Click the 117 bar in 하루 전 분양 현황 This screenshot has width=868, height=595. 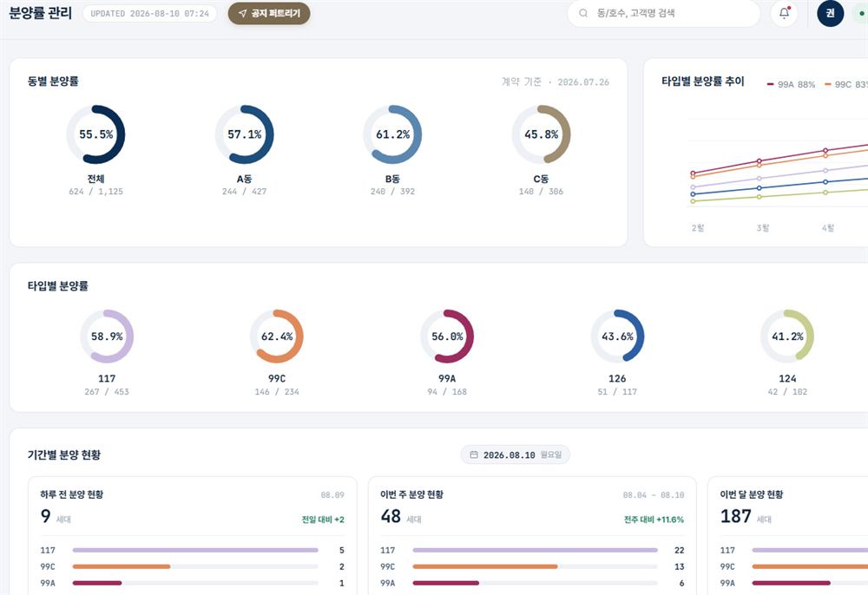[x=195, y=550]
